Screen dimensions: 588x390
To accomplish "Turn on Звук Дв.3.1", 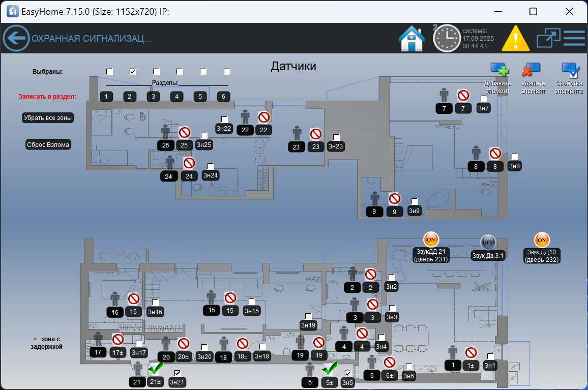I will click(x=488, y=243).
